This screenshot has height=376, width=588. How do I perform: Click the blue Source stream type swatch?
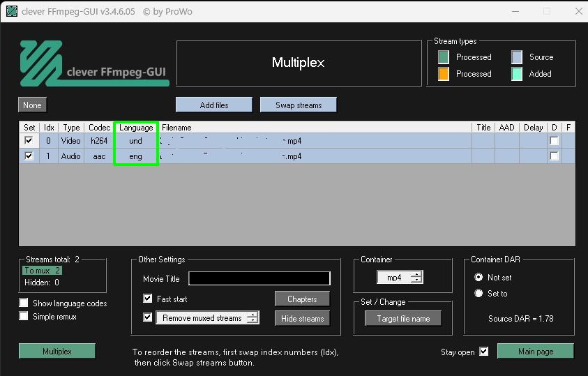(x=517, y=57)
